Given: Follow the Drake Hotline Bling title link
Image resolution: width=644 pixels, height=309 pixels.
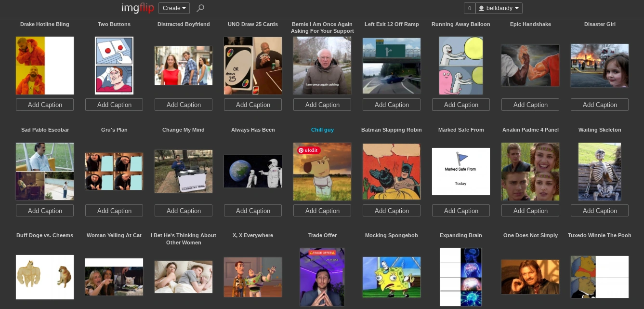Looking at the screenshot, I should pos(45,24).
